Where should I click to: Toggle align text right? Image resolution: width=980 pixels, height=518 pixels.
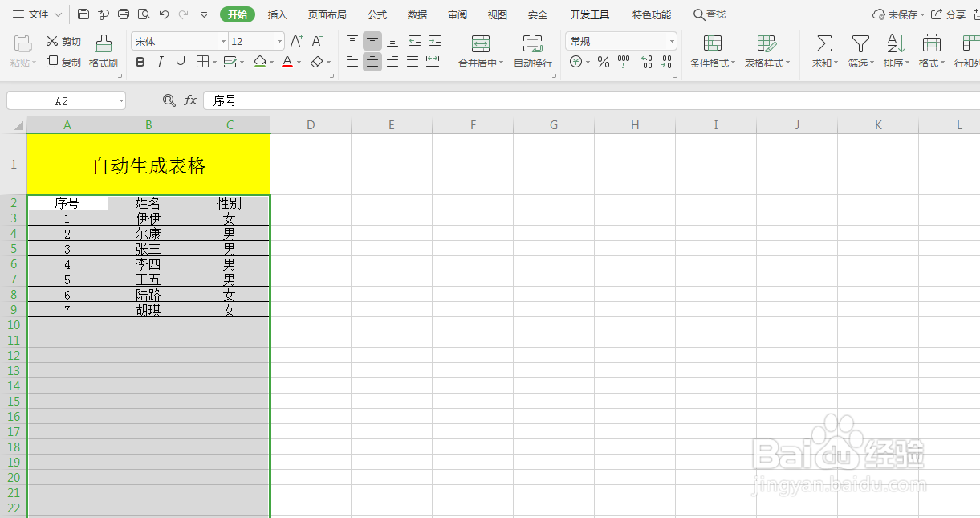392,62
